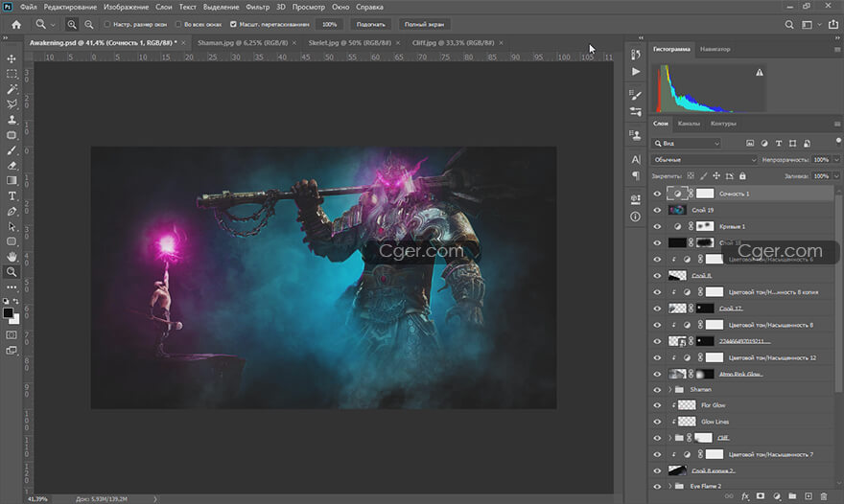Viewport: 844px width, 504px height.
Task: Hide the Glow Lines layer
Action: click(657, 422)
